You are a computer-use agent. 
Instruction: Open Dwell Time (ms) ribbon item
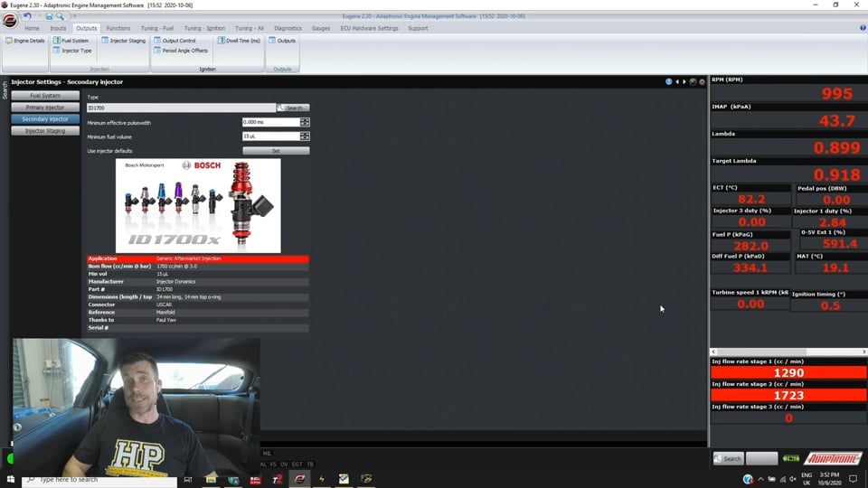pyautogui.click(x=239, y=41)
